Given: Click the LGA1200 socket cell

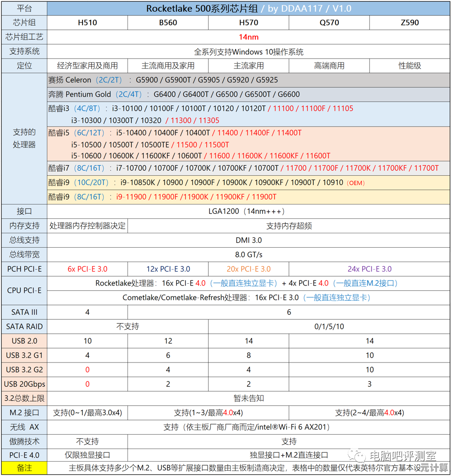Looking at the screenshot, I should 249,211.
